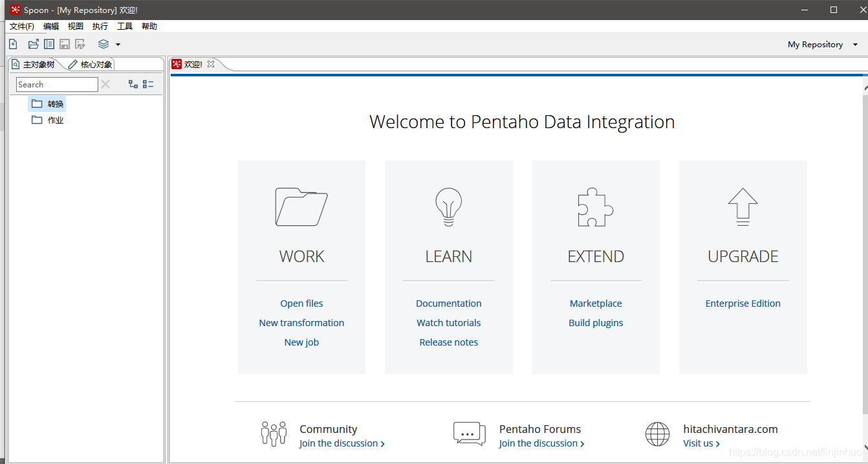
Task: Click the New transformation link
Action: (301, 323)
